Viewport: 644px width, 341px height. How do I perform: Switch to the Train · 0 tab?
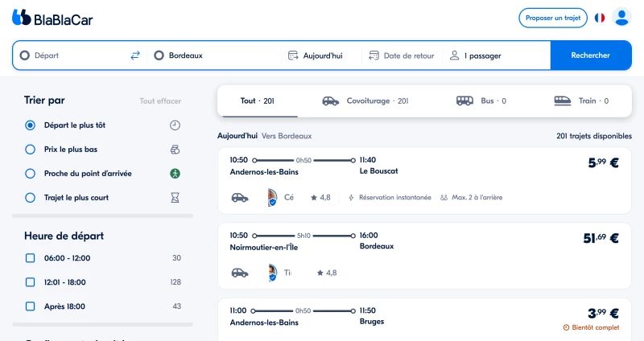[581, 101]
